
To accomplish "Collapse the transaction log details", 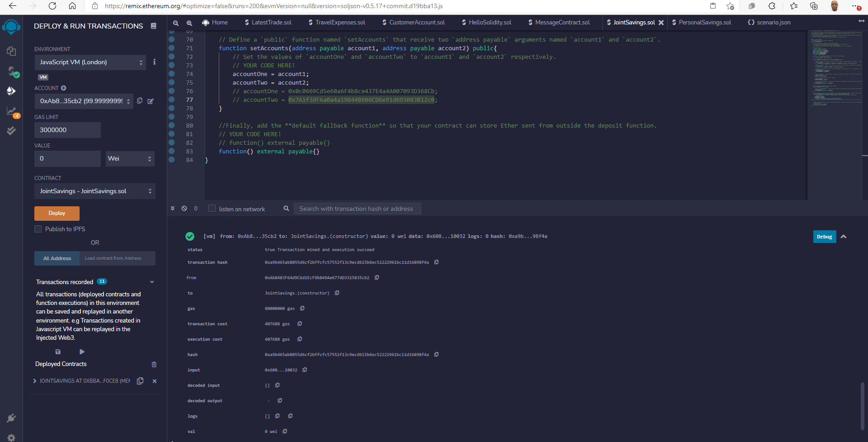I will tap(844, 237).
